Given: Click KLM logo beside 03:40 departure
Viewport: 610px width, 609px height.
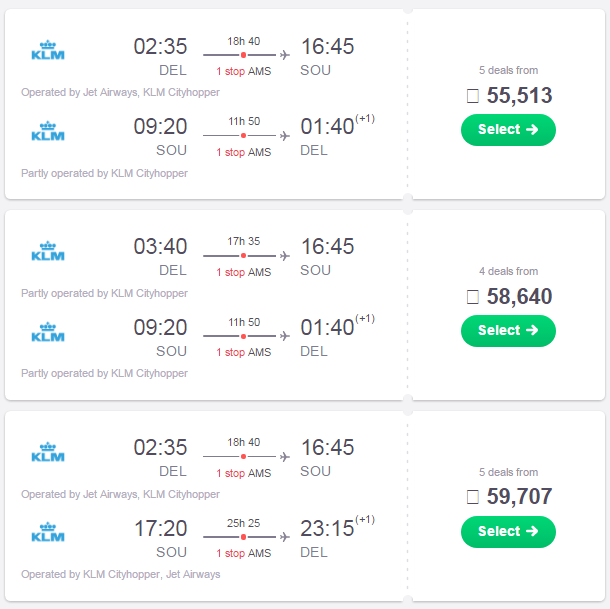Looking at the screenshot, I should click(x=48, y=251).
